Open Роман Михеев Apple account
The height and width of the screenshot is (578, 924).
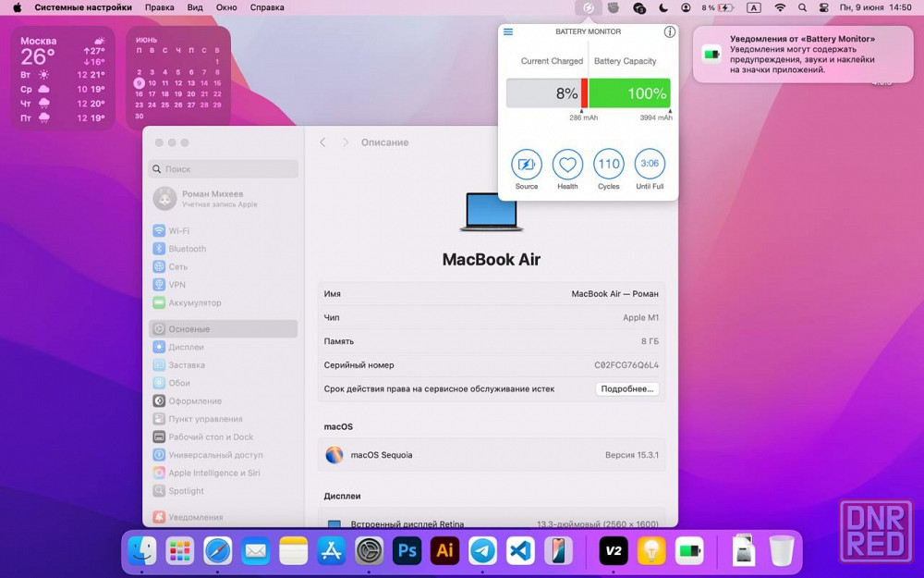(x=224, y=199)
